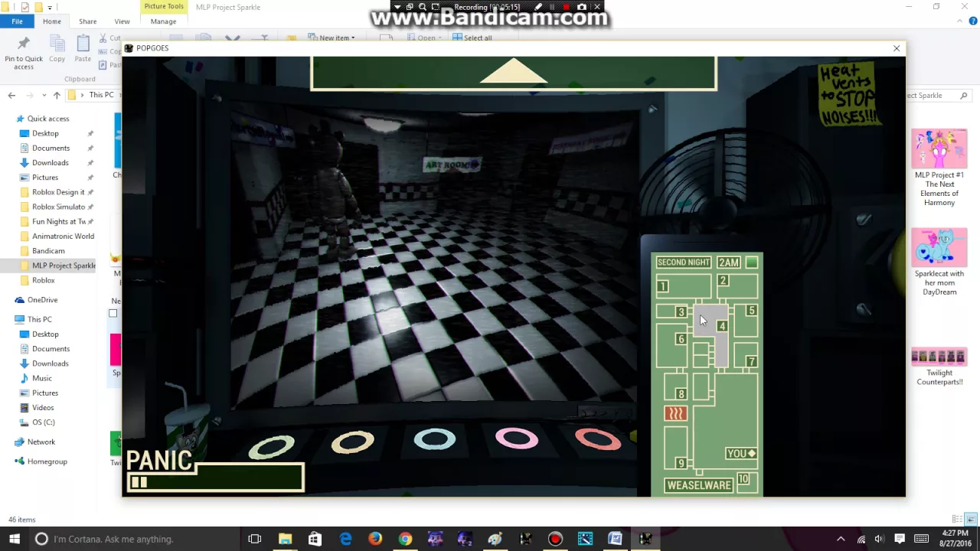Screen dimensions: 980x551
Task: Click the SECOND NIGHT label
Action: click(x=684, y=262)
